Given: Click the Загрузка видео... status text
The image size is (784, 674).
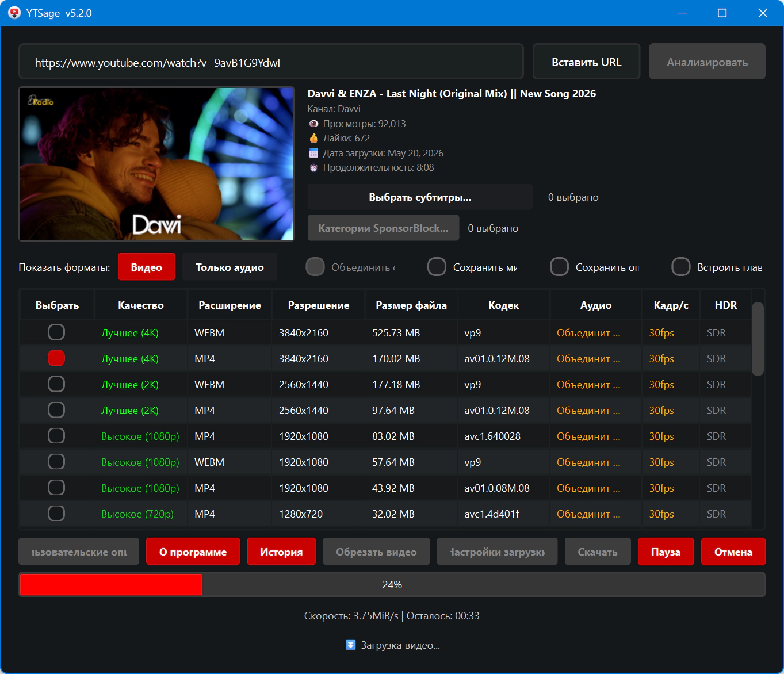Looking at the screenshot, I should pos(400,645).
